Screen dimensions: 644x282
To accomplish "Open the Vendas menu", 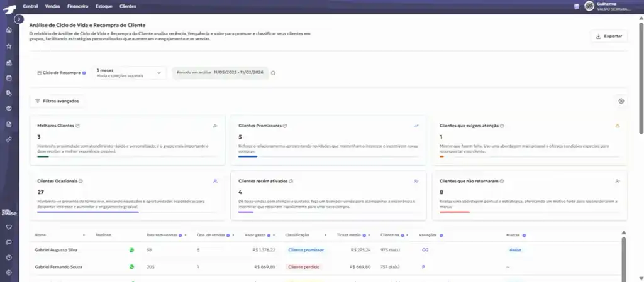I will point(53,6).
